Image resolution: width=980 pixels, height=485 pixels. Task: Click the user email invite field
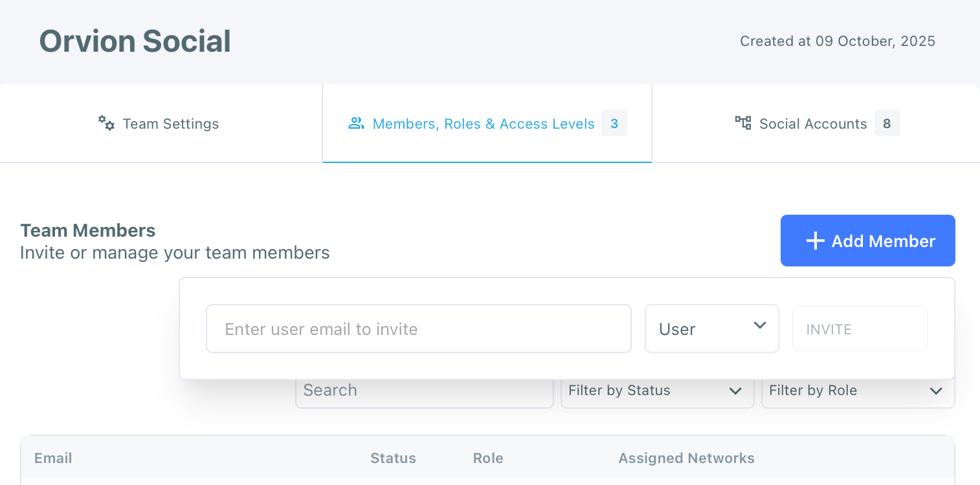418,329
